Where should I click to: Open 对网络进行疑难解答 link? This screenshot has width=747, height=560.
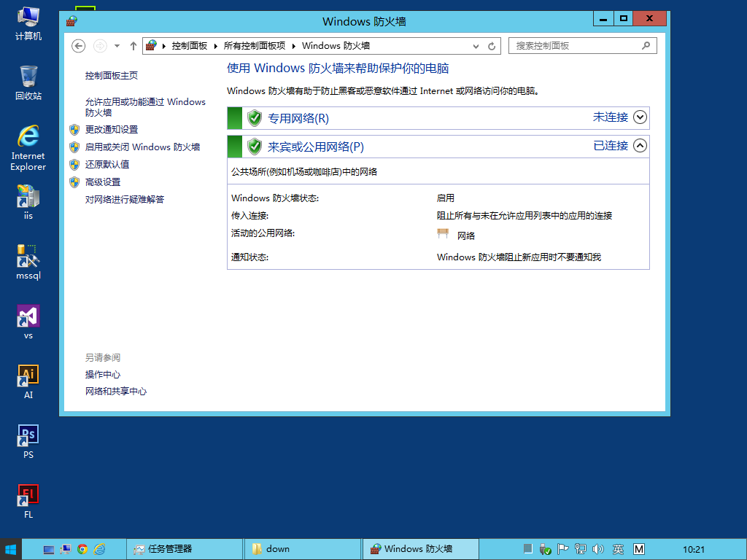(x=124, y=200)
